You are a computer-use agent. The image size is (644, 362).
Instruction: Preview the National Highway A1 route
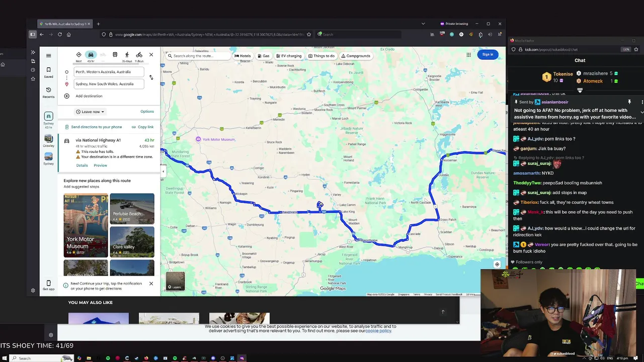pyautogui.click(x=100, y=165)
